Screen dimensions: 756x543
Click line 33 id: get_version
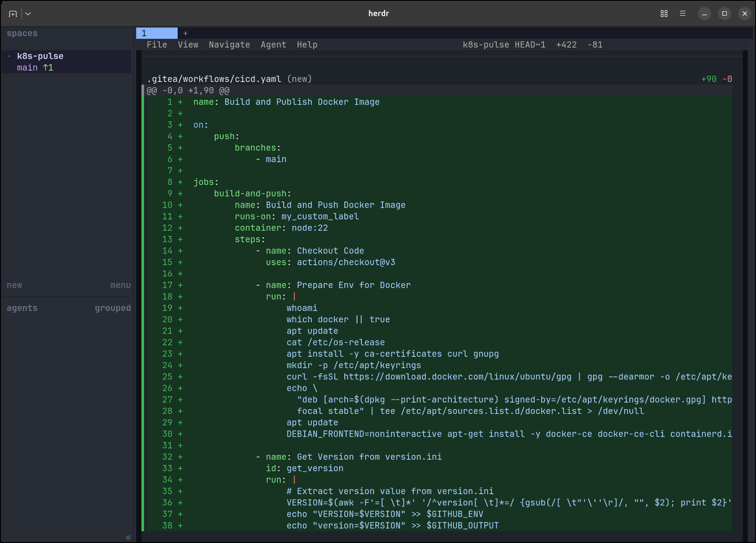305,468
